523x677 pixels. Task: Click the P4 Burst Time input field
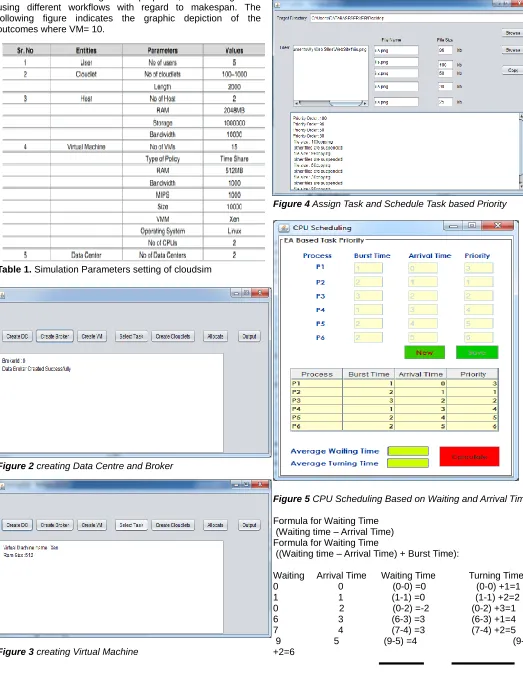pos(368,310)
